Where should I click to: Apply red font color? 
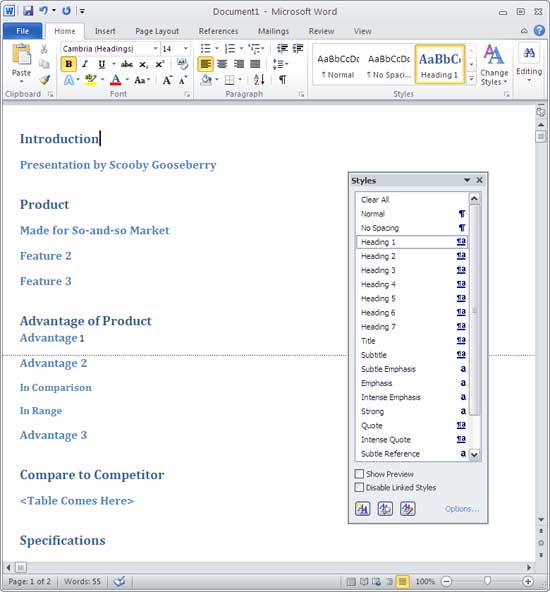116,80
